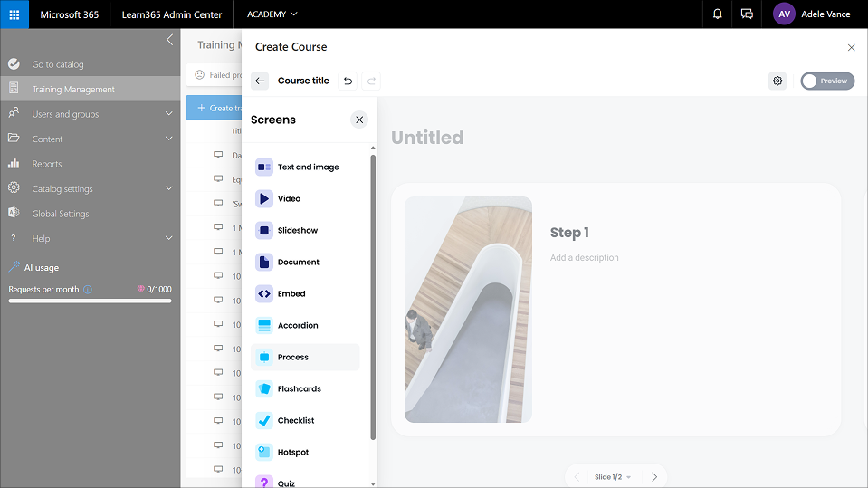This screenshot has height=488, width=868.
Task: Go back using the left arrow button
Action: pyautogui.click(x=260, y=81)
